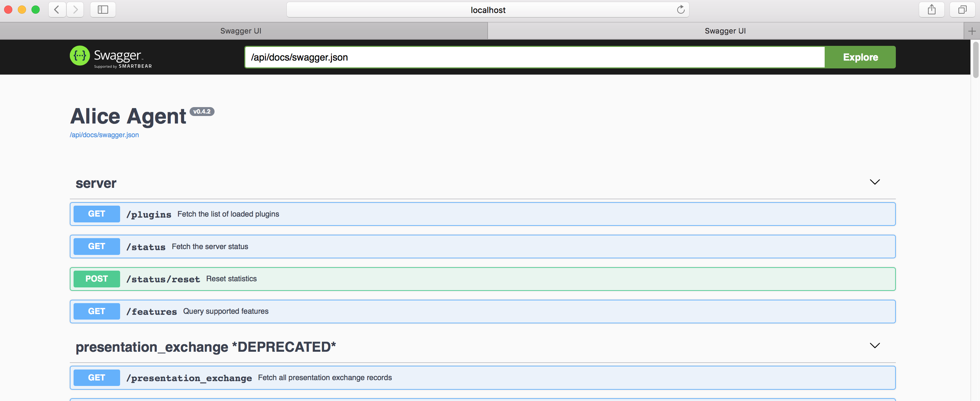Viewport: 980px width, 401px height.
Task: Click the browser forward navigation arrow
Action: pos(75,10)
